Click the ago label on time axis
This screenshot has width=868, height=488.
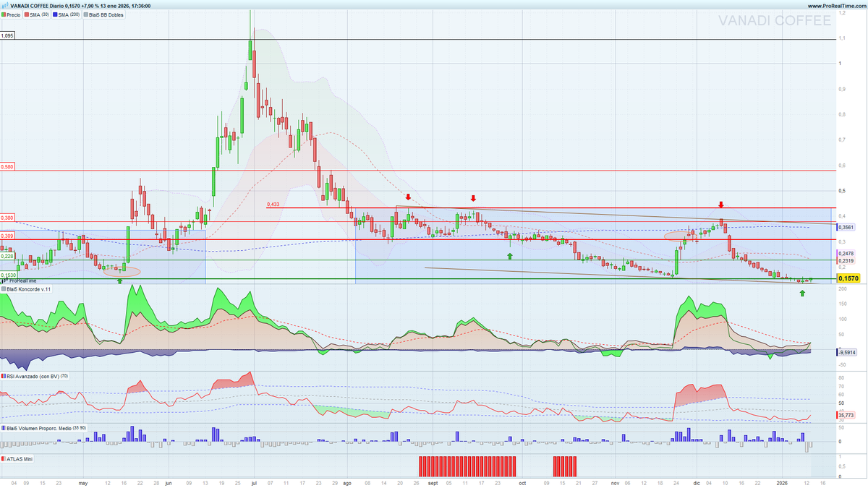(346, 481)
